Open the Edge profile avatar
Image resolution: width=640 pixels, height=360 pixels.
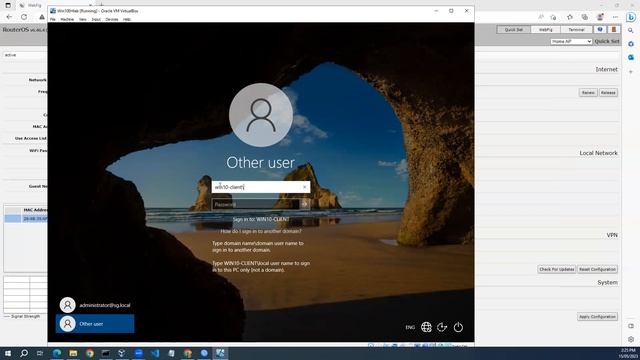tap(600, 17)
